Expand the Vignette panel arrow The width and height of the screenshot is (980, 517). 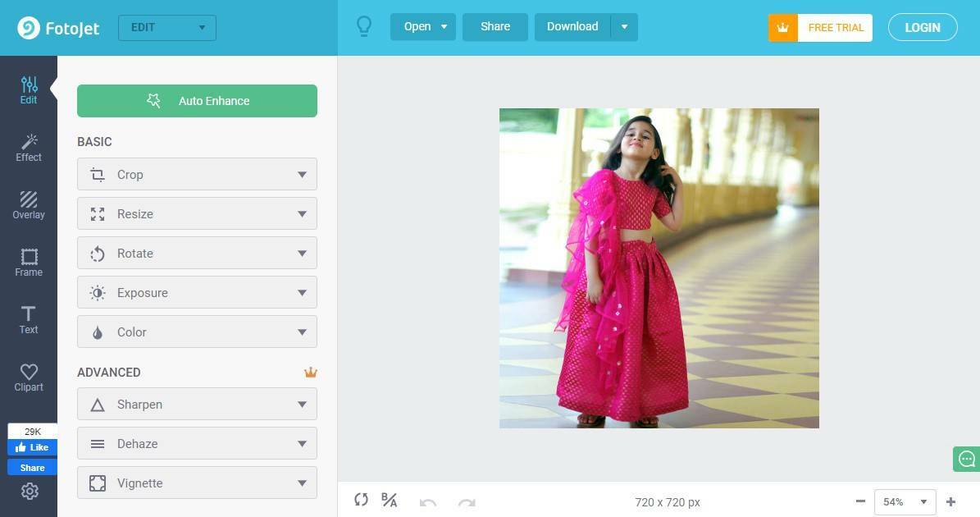click(302, 483)
